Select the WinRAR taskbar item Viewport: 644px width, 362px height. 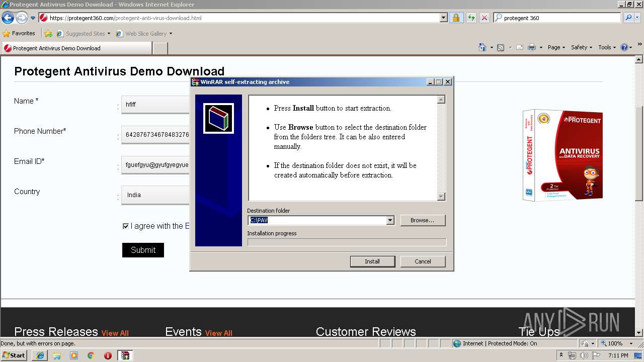tap(125, 355)
